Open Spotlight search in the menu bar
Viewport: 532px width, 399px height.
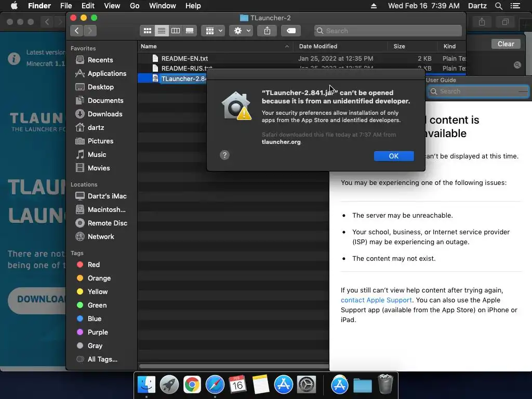(x=499, y=6)
